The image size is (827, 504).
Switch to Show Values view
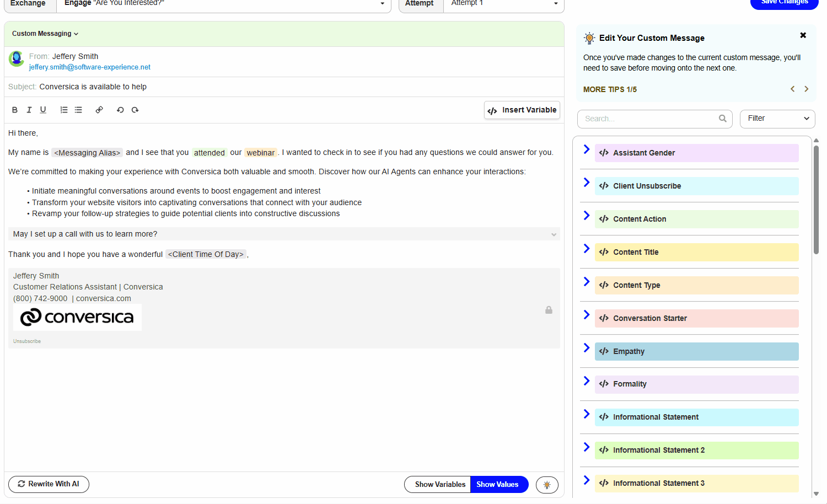(x=497, y=485)
